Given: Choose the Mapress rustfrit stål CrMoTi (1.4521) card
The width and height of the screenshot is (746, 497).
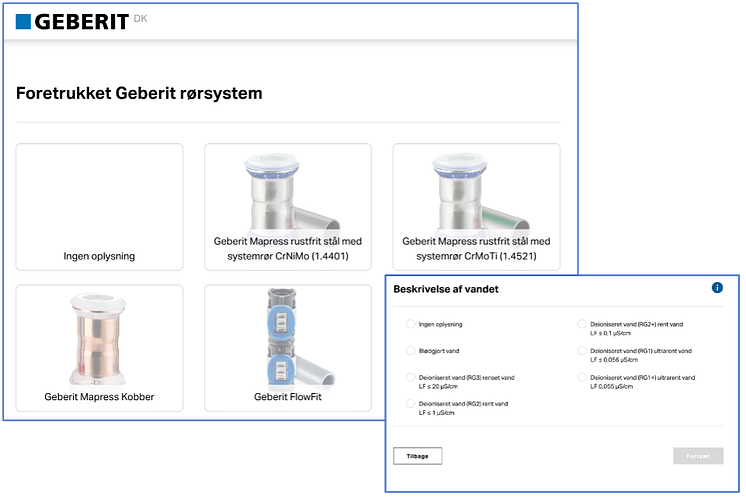Looking at the screenshot, I should click(476, 207).
